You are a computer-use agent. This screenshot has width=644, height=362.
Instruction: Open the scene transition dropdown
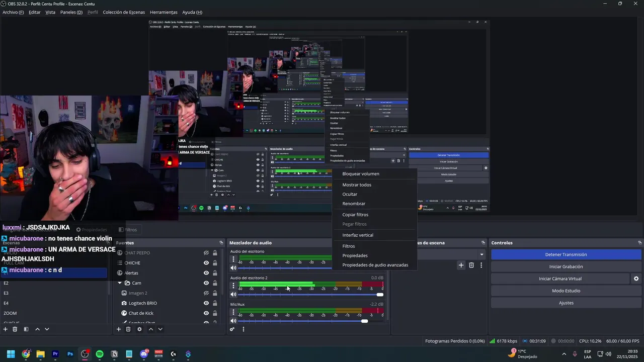pos(481,254)
